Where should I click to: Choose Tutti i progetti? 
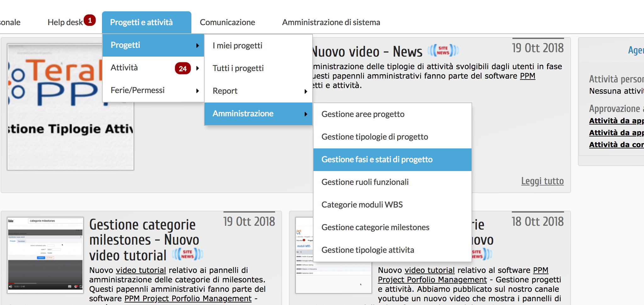click(258, 69)
